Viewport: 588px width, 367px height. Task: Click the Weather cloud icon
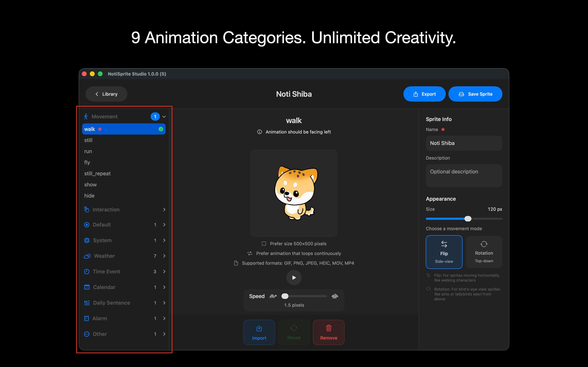(87, 256)
